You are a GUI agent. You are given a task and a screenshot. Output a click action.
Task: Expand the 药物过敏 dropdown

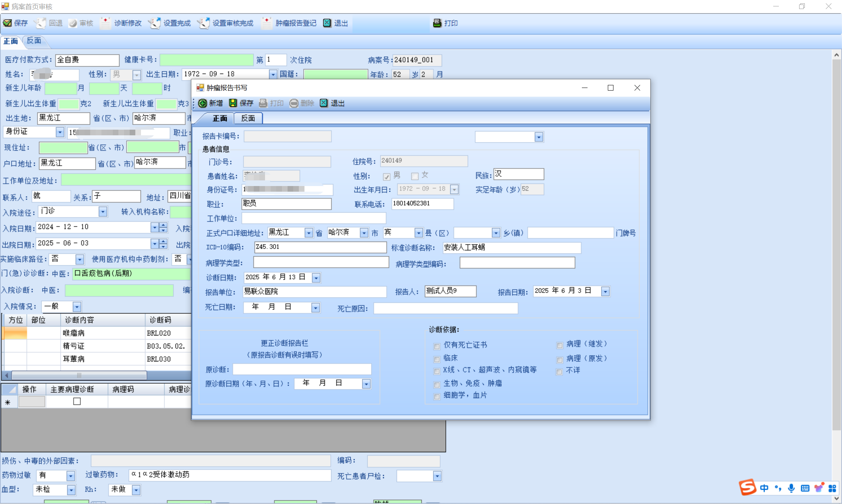[x=71, y=476]
